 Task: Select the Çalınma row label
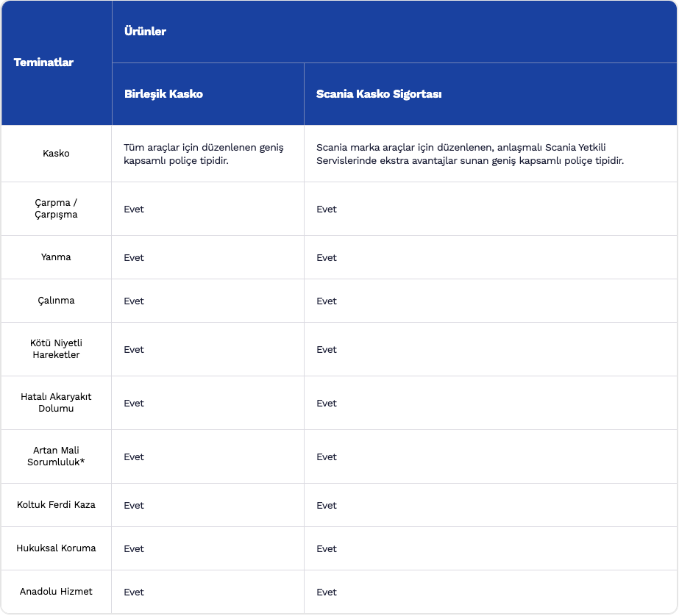(x=57, y=301)
